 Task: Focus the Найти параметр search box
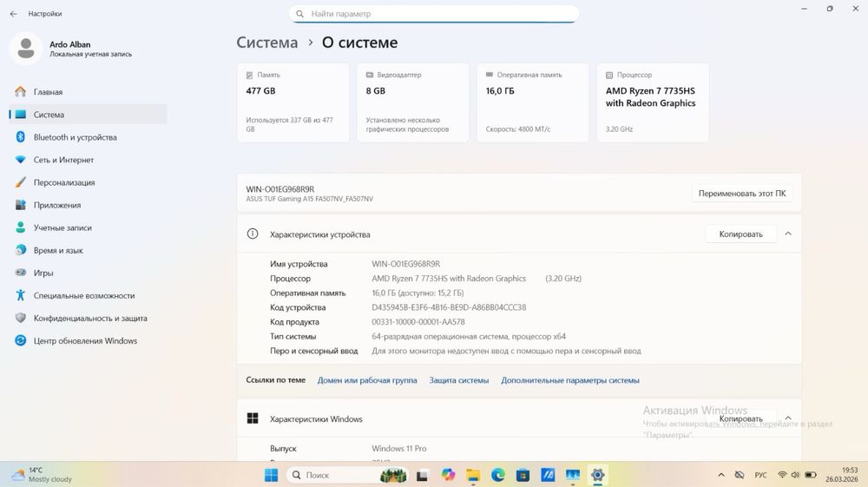(434, 14)
